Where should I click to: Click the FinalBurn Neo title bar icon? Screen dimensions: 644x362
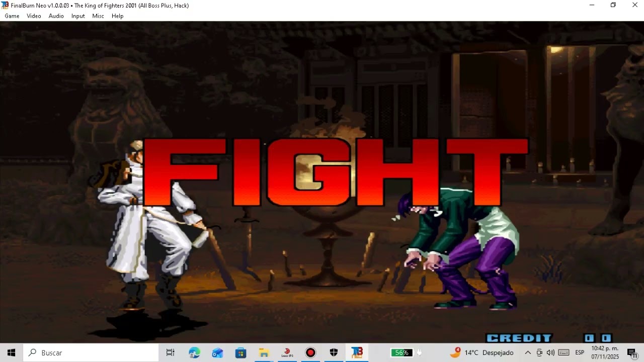point(5,5)
